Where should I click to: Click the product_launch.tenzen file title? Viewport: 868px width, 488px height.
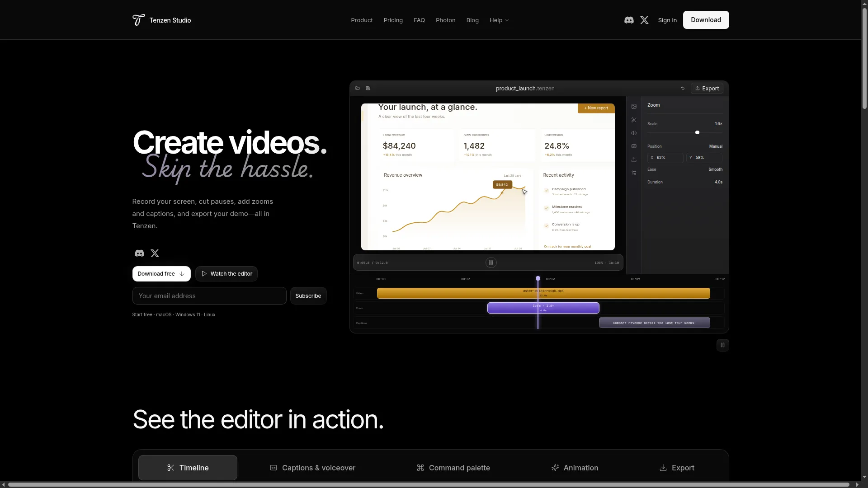(525, 89)
